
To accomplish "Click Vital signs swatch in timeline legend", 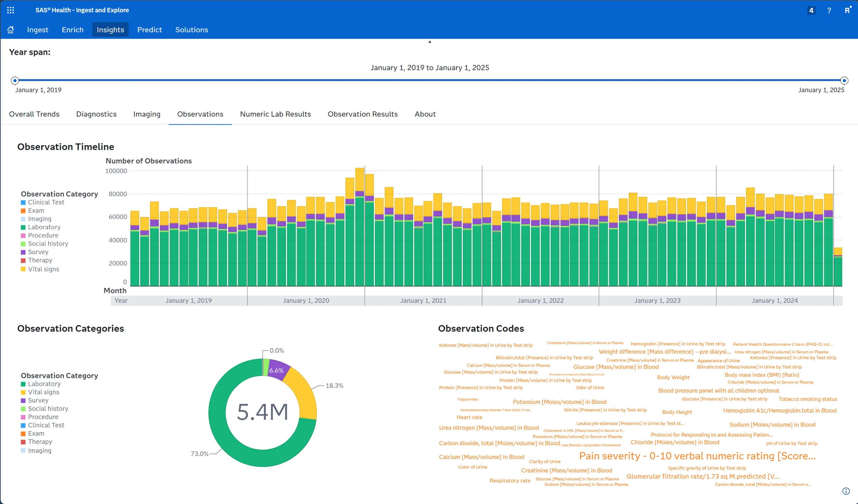I will [x=23, y=269].
